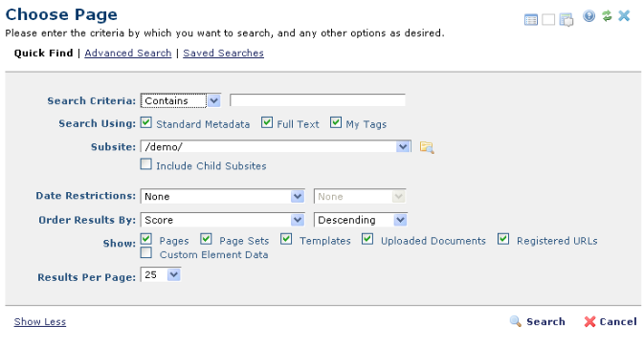This screenshot has width=644, height=346.
Task: Switch to Advanced Search tab
Action: 127,53
